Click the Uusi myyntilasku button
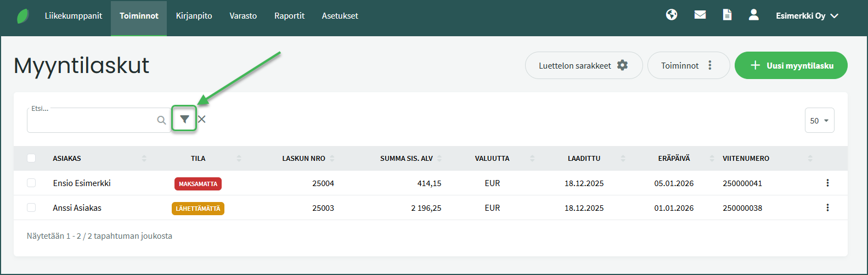This screenshot has width=868, height=275. pos(791,65)
